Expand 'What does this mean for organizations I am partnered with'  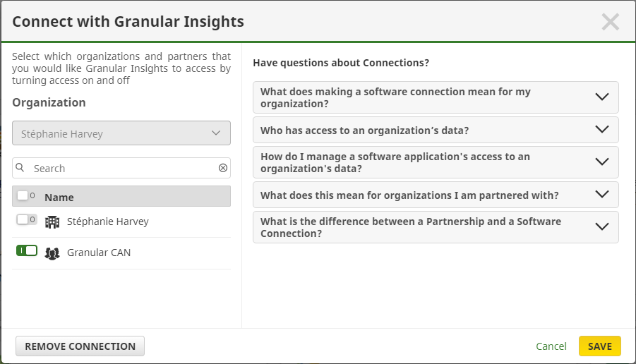[x=436, y=195]
